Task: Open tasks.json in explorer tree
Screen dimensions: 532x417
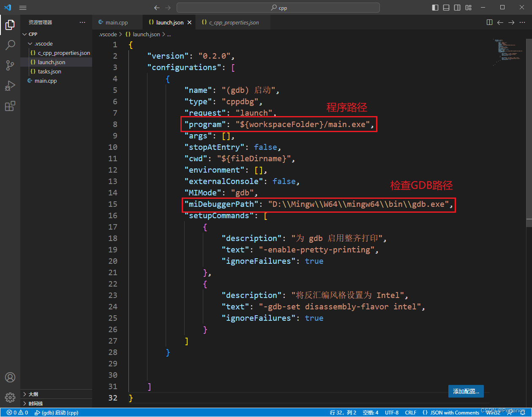Action: [x=56, y=71]
